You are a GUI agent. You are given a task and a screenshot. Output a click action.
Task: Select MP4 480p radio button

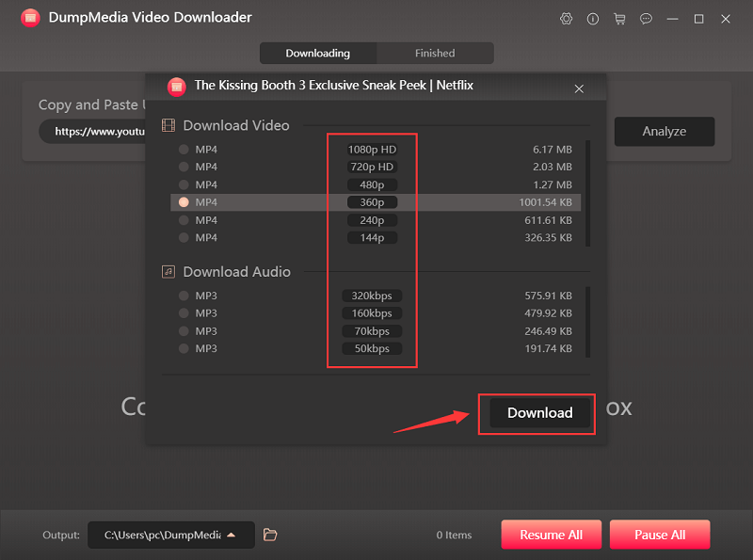(x=184, y=184)
